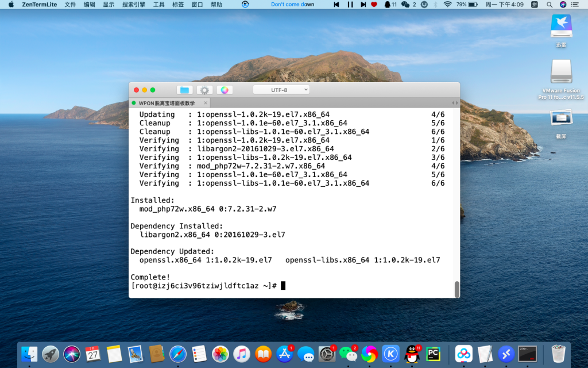Open the ZenTermLite app menu
The width and height of the screenshot is (588, 368).
(40, 5)
